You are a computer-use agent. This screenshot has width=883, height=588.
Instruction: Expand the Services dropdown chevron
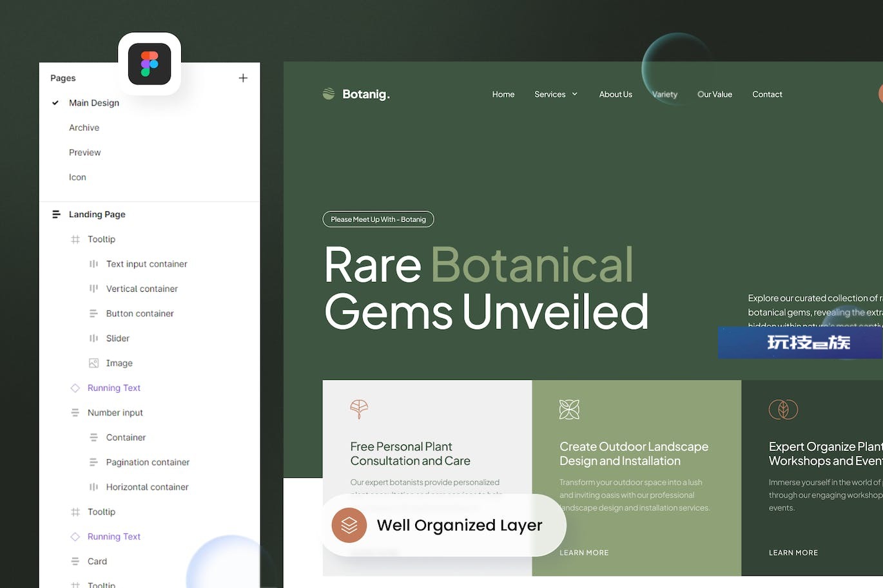(x=574, y=94)
